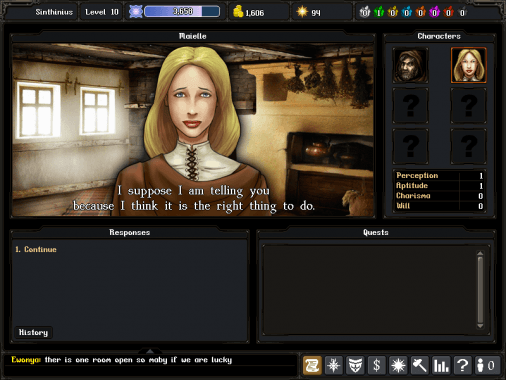Click the Maielle dialogue title

point(192,36)
